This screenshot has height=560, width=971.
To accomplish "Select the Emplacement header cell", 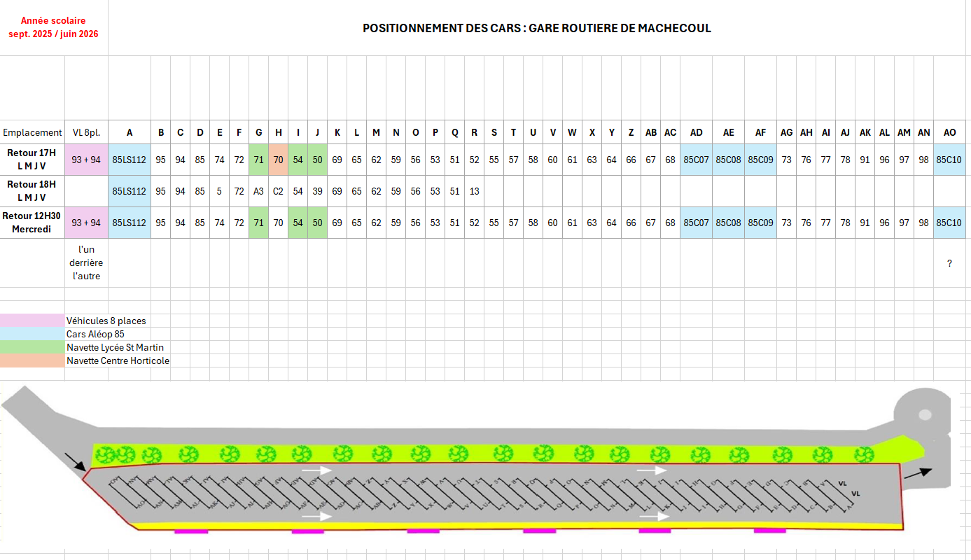I will coord(32,132).
